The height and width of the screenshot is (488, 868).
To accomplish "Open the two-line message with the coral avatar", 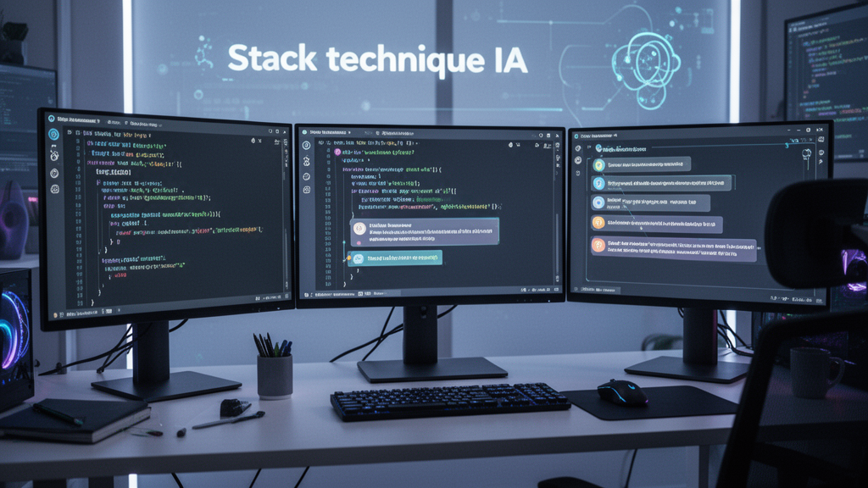I will [x=673, y=248].
